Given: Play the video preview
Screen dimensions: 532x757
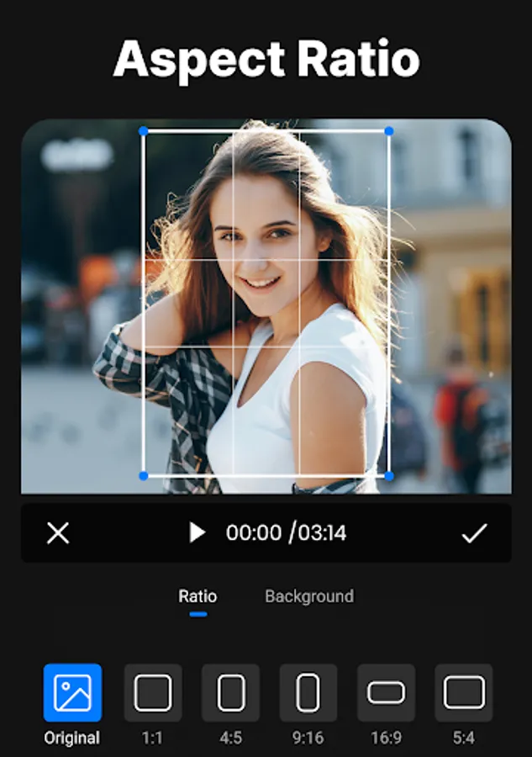Looking at the screenshot, I should point(197,533).
